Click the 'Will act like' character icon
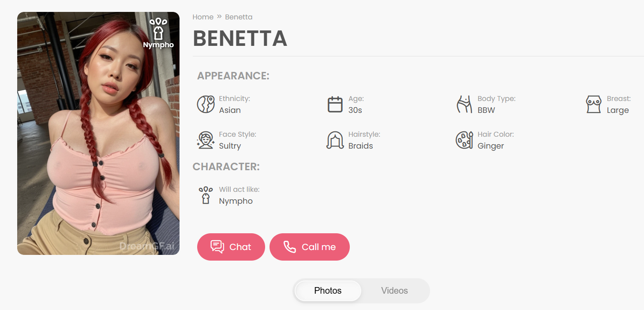The height and width of the screenshot is (310, 644). tap(206, 195)
